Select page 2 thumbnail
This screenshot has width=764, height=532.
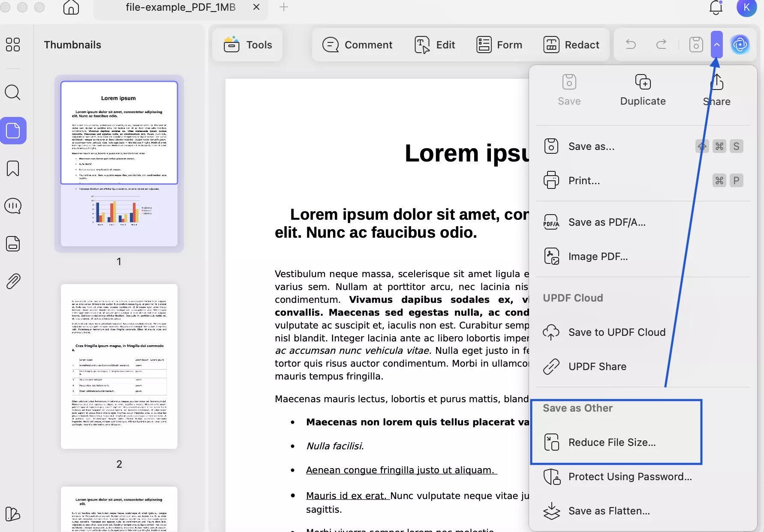119,366
